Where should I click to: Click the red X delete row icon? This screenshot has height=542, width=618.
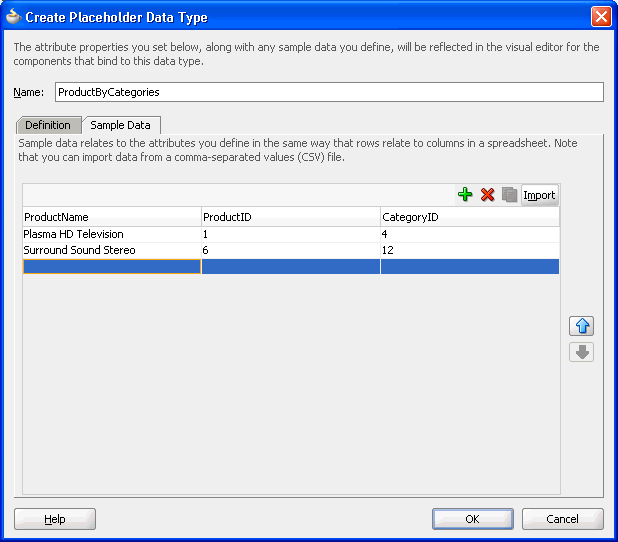pyautogui.click(x=488, y=195)
